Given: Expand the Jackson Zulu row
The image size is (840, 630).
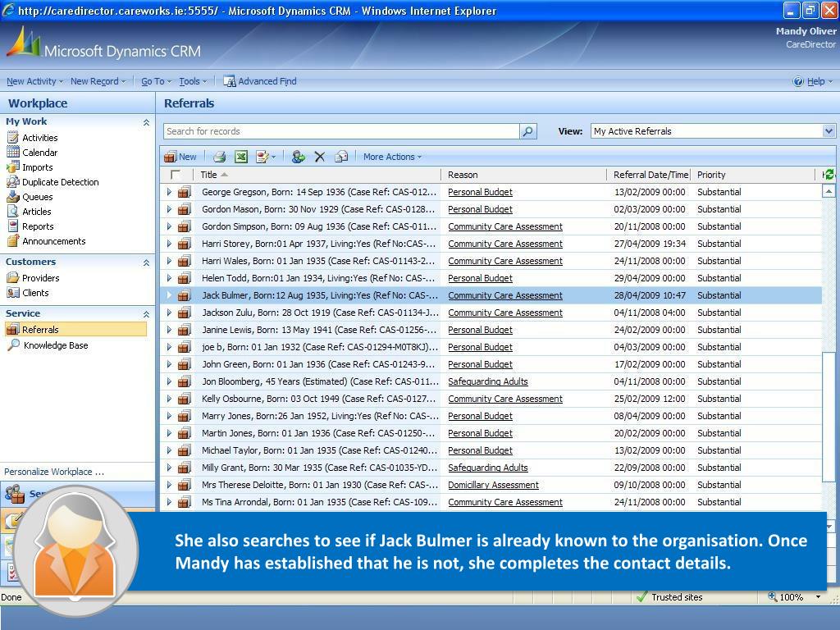Looking at the screenshot, I should 169,313.
